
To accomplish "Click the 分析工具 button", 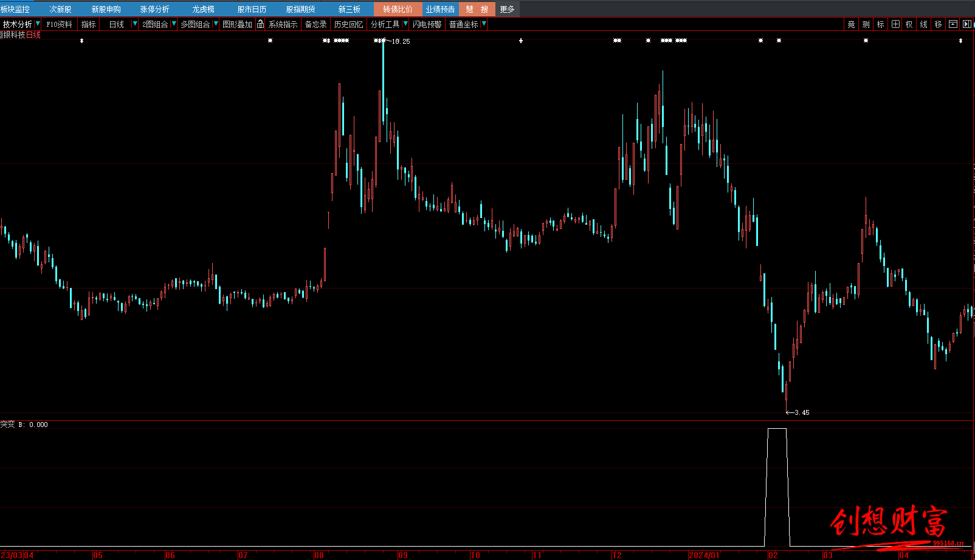I will click(x=385, y=24).
